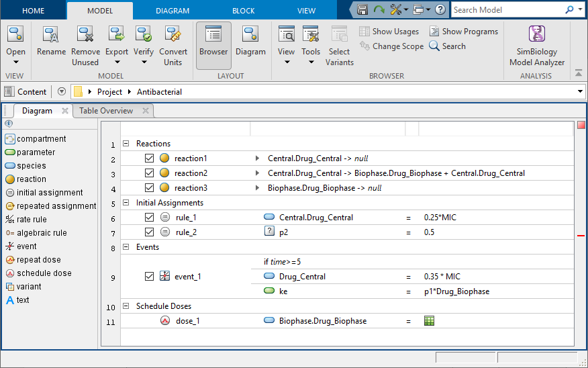Viewport: 588px width, 368px height.
Task: Switch to the Table Overview tab
Action: pyautogui.click(x=106, y=111)
